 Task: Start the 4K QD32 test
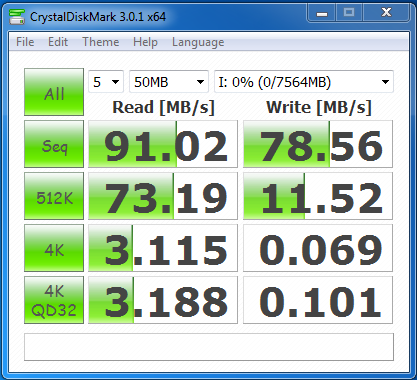coord(54,300)
